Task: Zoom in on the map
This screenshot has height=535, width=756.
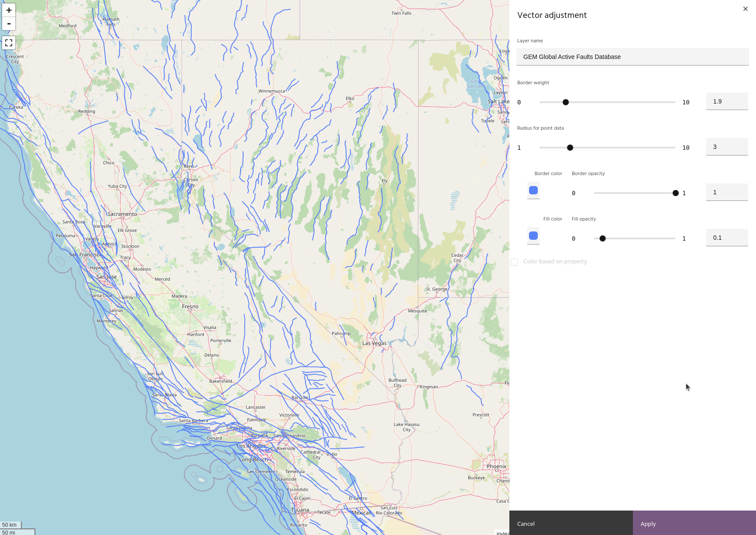Action: pyautogui.click(x=9, y=10)
